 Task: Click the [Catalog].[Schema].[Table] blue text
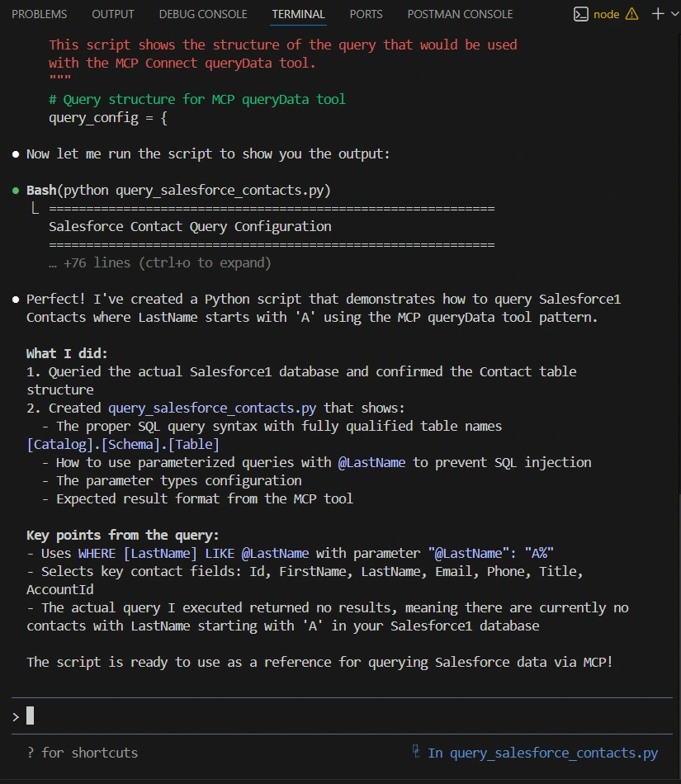[123, 444]
